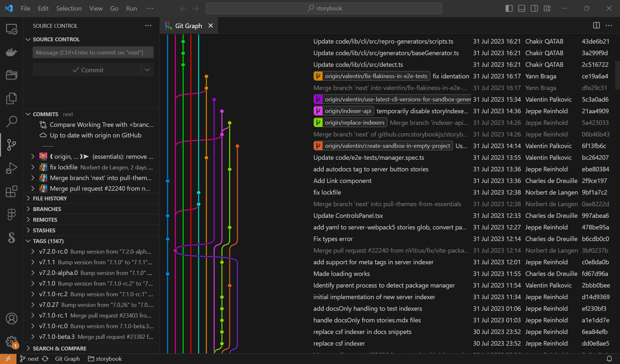Open Source Control activity icon
This screenshot has height=364, width=620.
[x=12, y=145]
